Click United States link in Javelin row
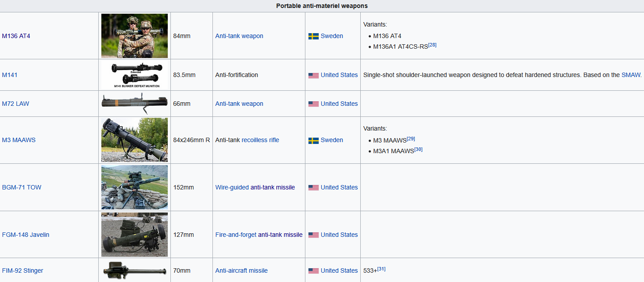 [x=339, y=235]
